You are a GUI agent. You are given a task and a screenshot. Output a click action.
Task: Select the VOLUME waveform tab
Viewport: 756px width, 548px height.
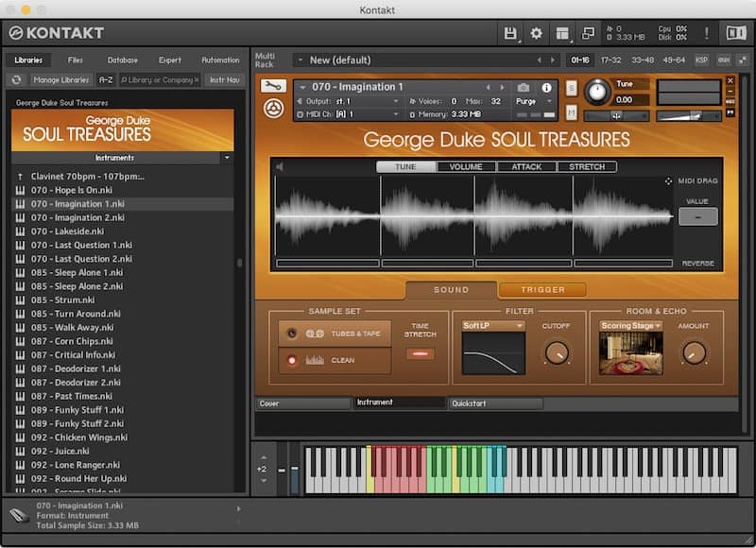[x=466, y=166]
